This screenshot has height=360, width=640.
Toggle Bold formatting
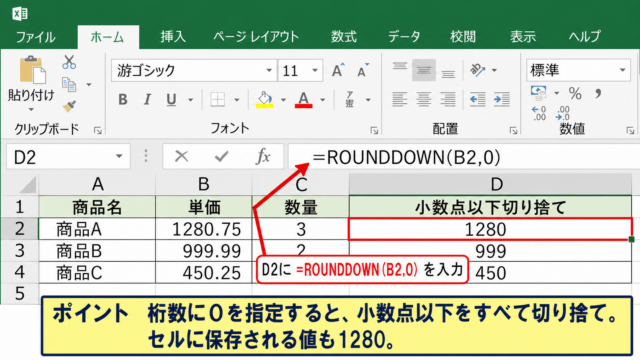[x=122, y=100]
